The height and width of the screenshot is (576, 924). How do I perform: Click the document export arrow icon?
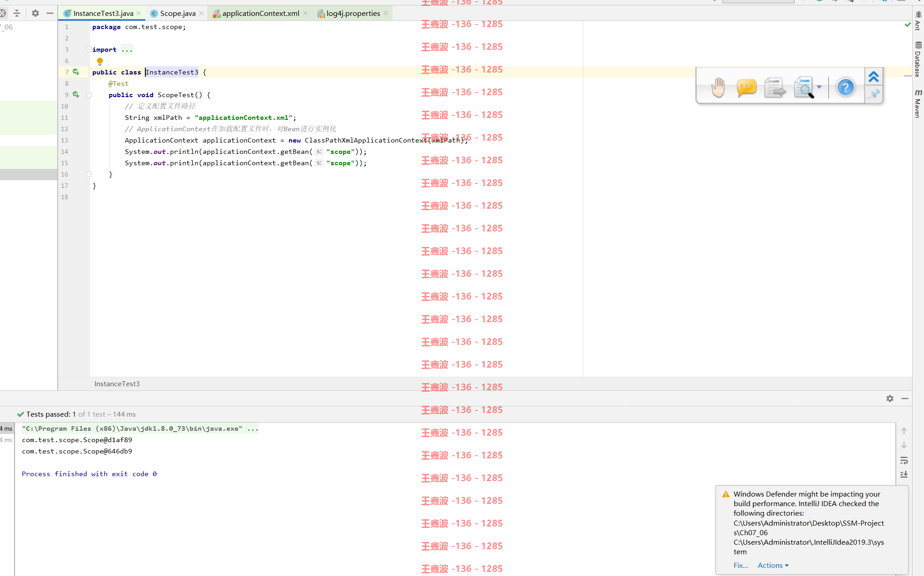[775, 88]
